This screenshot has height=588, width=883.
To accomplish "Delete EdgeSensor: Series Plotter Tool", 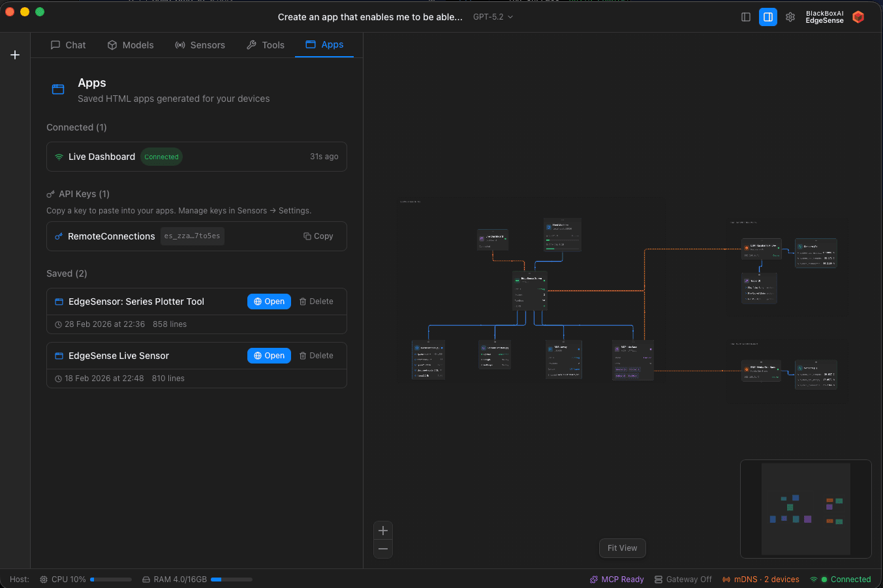I will [317, 302].
